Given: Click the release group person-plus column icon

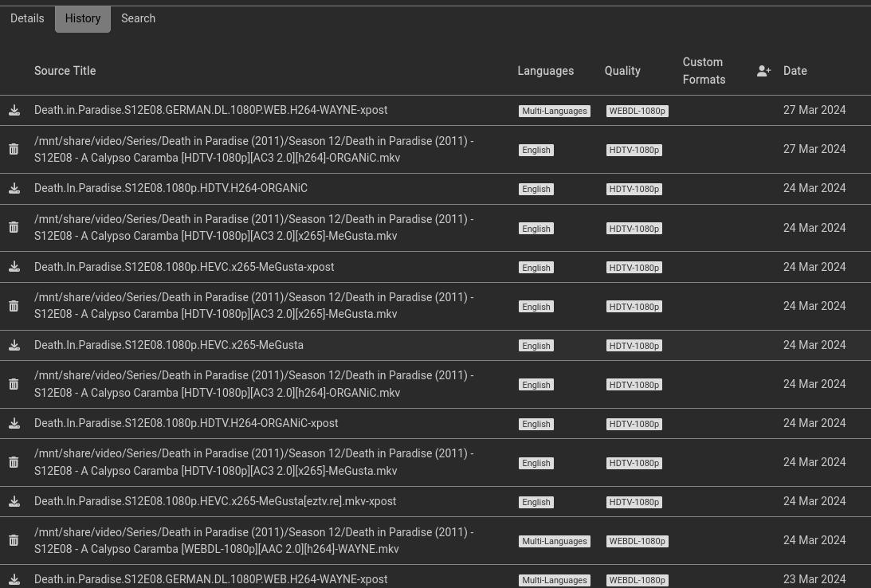Looking at the screenshot, I should (763, 71).
